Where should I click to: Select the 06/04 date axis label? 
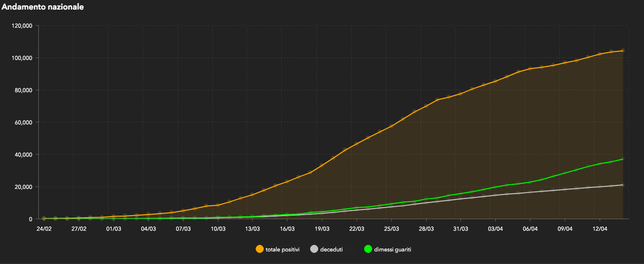[x=530, y=228]
